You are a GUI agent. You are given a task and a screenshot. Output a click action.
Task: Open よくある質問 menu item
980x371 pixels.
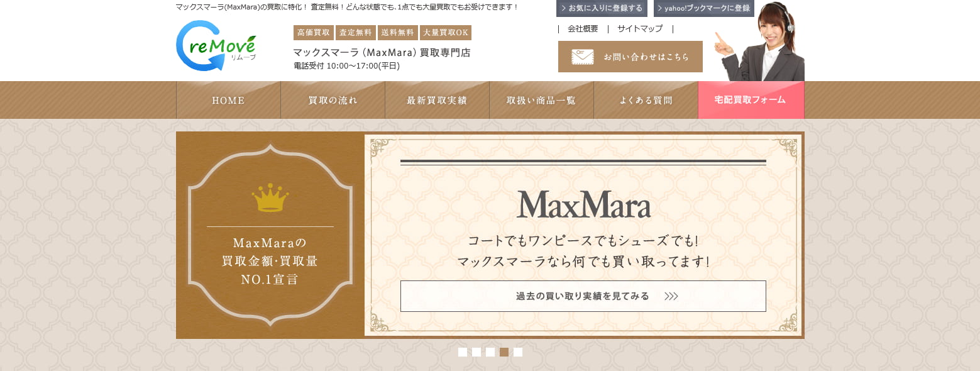tap(646, 100)
